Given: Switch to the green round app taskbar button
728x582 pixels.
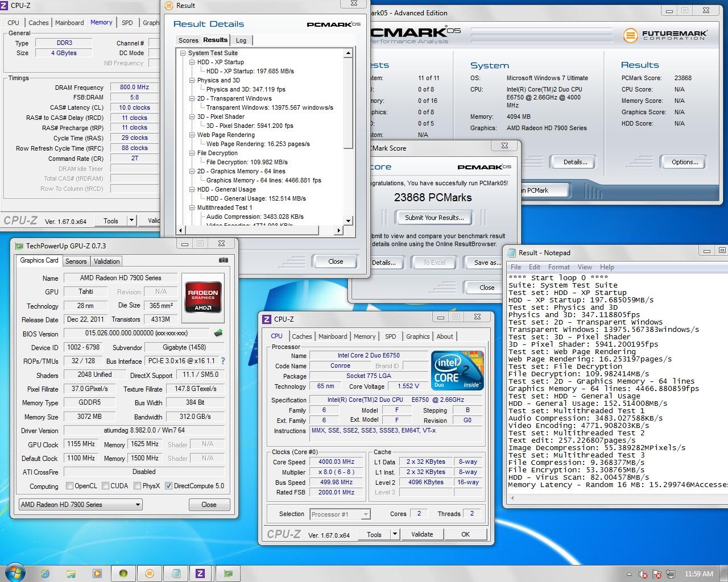Looking at the screenshot, I should [123, 573].
